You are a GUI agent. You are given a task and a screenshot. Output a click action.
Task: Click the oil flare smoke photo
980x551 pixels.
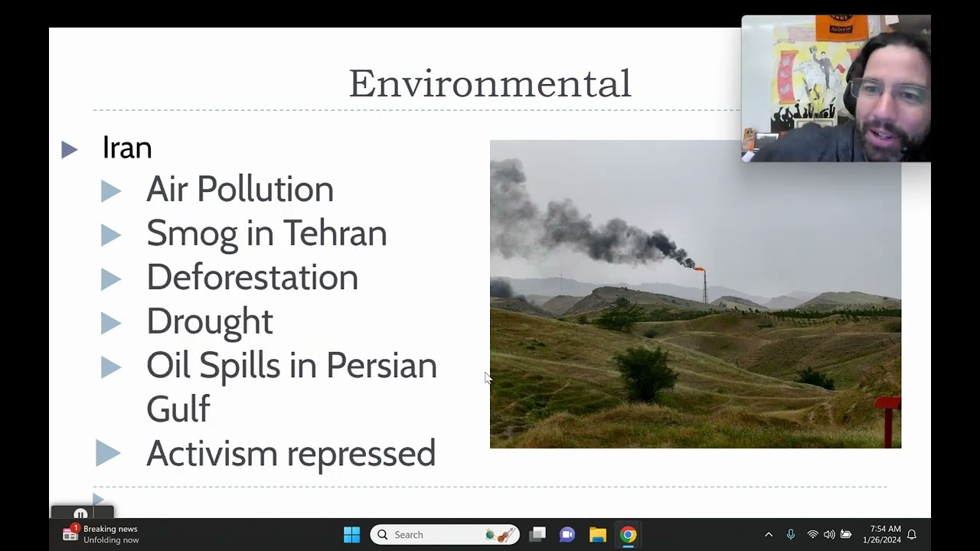pyautogui.click(x=695, y=294)
